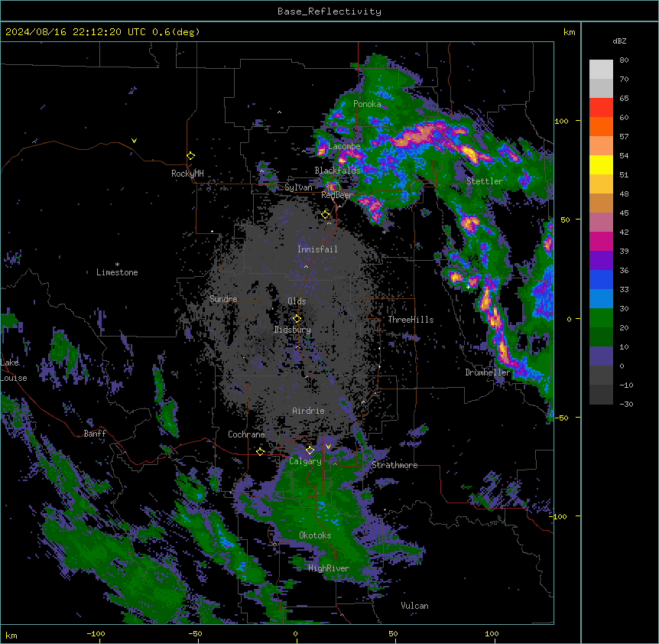
Task: Click the ThreeHills label
Action: (411, 320)
